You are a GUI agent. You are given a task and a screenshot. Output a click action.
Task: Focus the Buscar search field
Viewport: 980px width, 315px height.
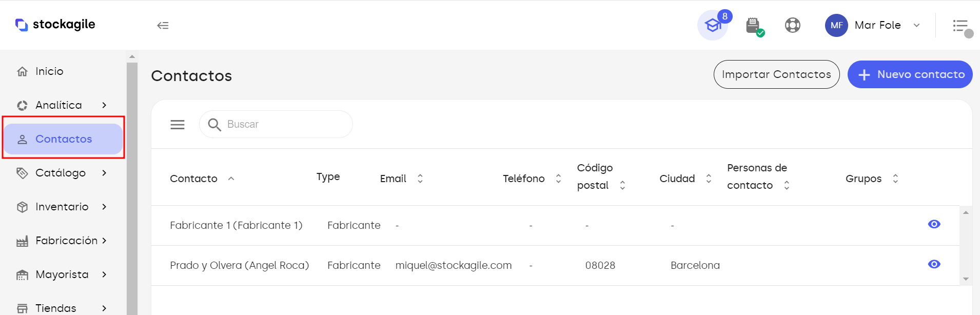click(x=276, y=124)
